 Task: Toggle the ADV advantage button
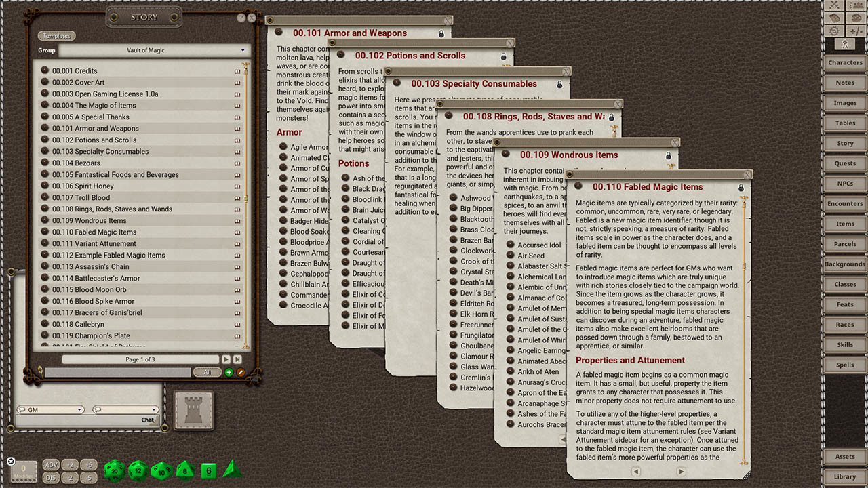click(x=51, y=465)
